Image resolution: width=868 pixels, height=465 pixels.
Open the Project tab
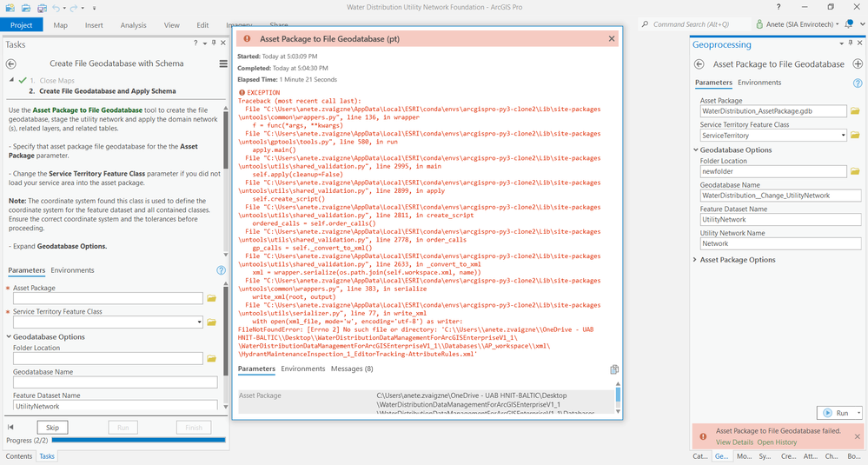[x=21, y=25]
